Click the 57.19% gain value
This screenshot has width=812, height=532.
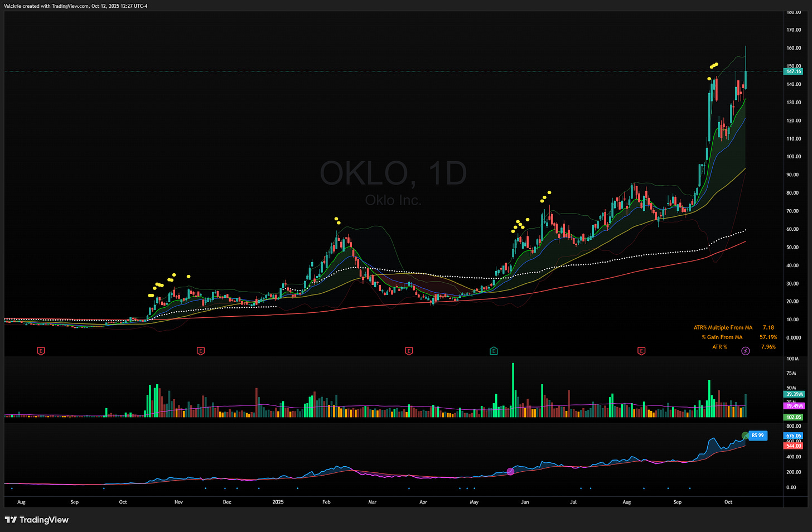[768, 337]
